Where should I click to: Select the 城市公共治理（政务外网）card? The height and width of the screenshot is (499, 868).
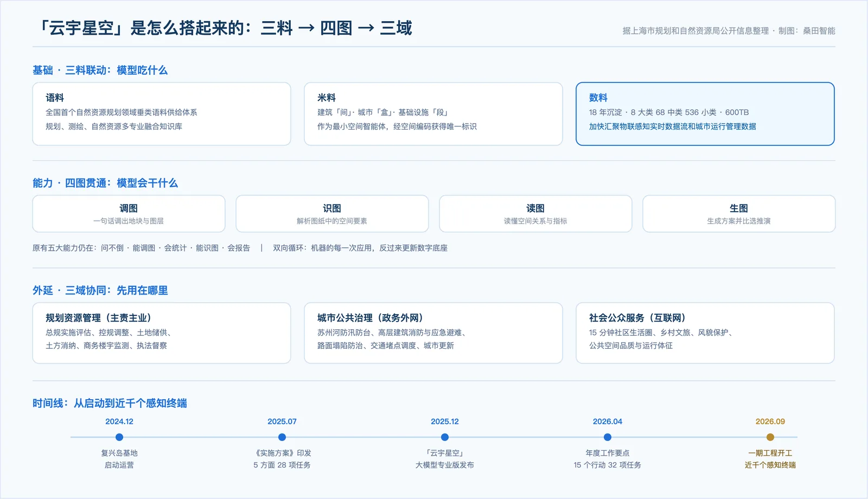coord(433,333)
